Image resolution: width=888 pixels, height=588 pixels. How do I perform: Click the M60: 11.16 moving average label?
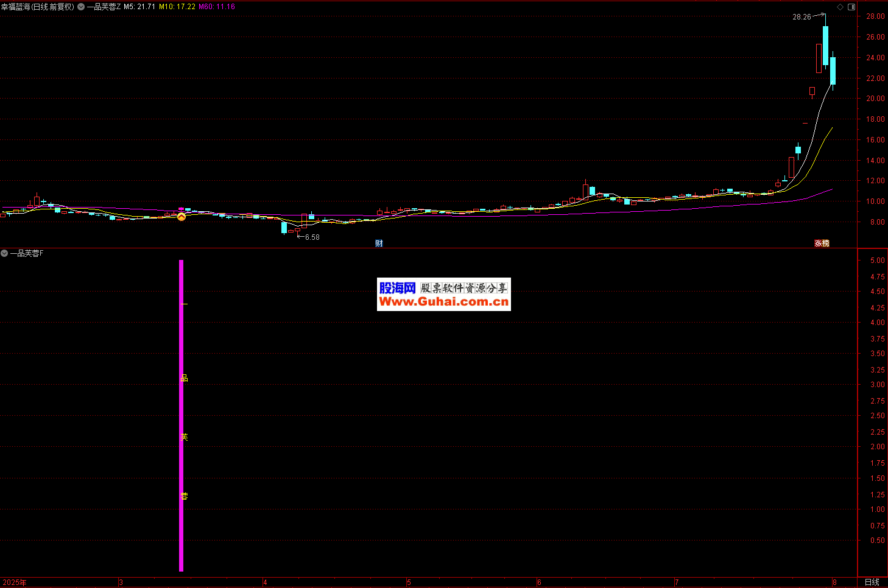[x=217, y=7]
